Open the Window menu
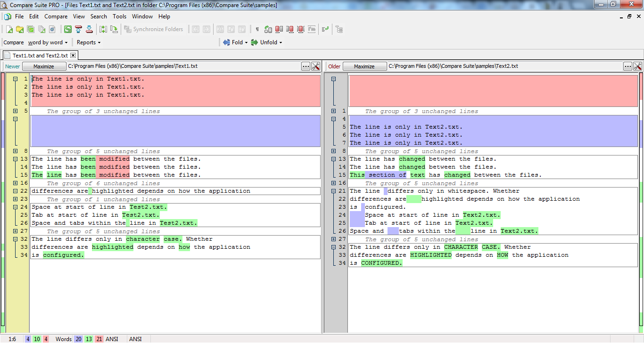Image resolution: width=644 pixels, height=343 pixels. point(142,16)
